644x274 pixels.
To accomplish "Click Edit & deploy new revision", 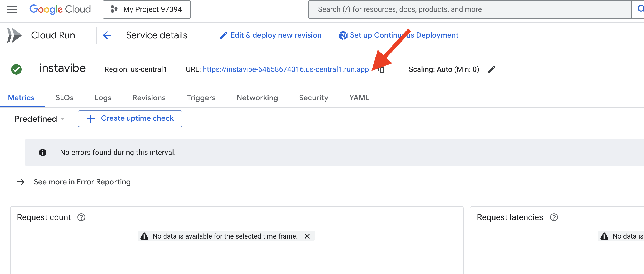I will click(x=271, y=35).
